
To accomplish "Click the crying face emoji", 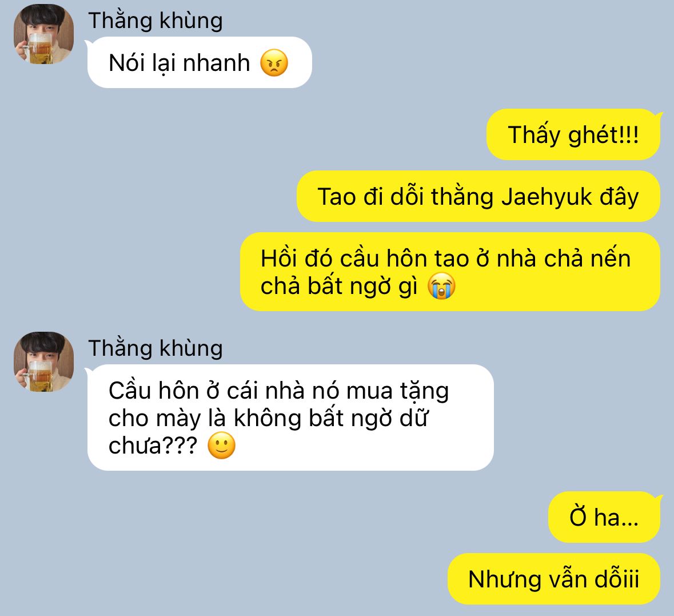I will point(441,285).
